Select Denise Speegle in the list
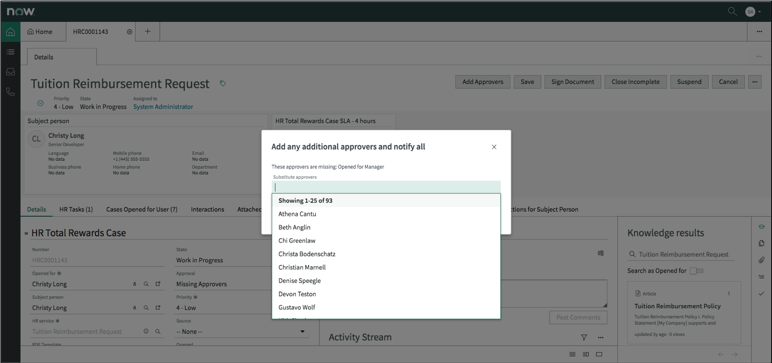 click(x=386, y=281)
